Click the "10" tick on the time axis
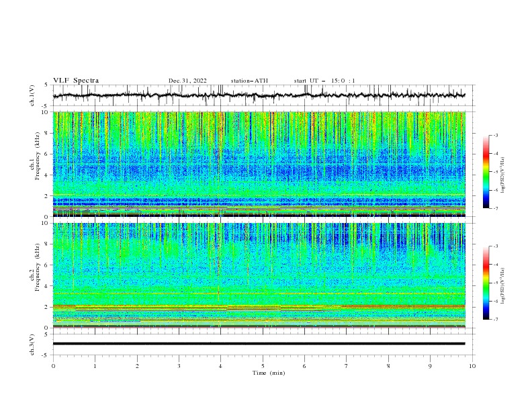The image size is (532, 411). click(x=472, y=366)
